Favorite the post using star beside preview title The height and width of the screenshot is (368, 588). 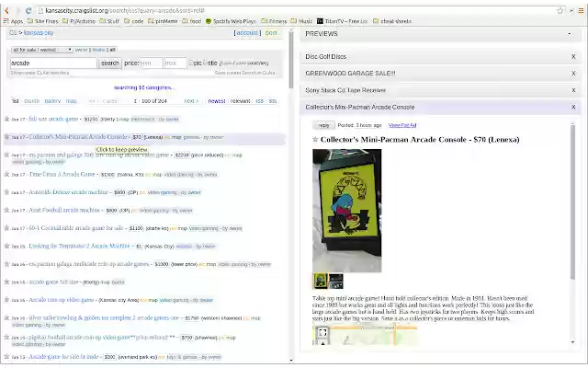[315, 140]
